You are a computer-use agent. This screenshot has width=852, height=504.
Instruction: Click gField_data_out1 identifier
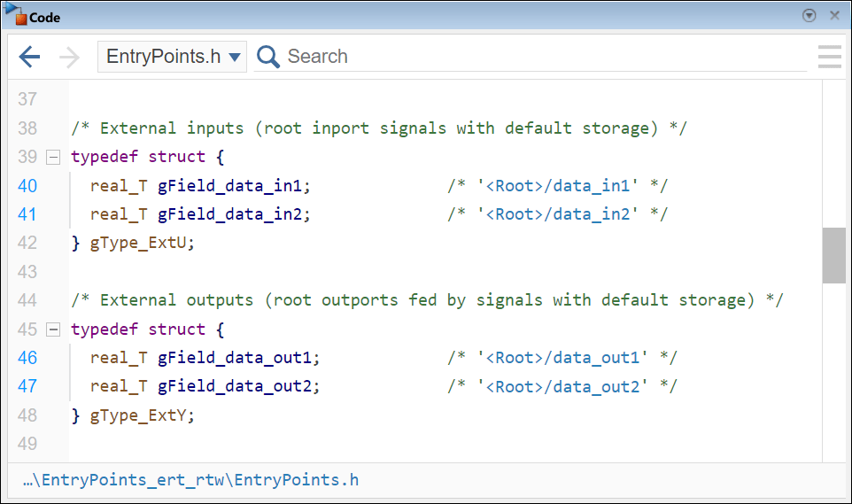235,358
